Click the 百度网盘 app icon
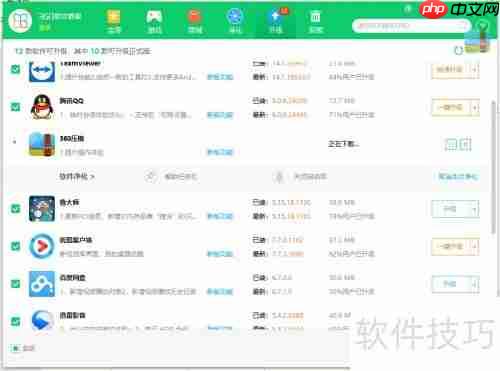The height and width of the screenshot is (371, 500). [42, 284]
